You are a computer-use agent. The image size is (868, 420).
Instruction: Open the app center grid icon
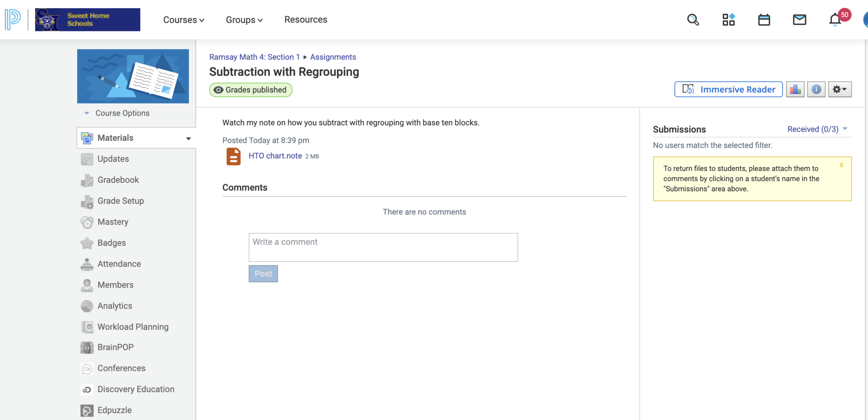[x=729, y=20]
